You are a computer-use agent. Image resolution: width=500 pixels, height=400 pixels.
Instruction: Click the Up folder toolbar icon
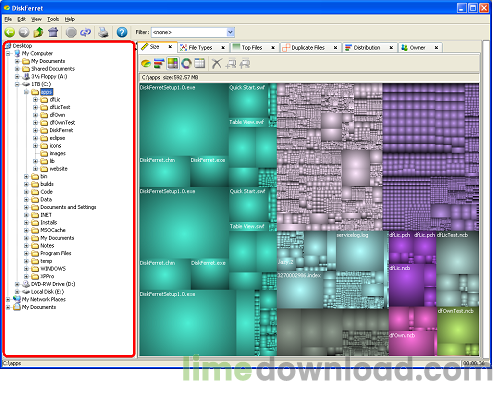click(x=38, y=32)
